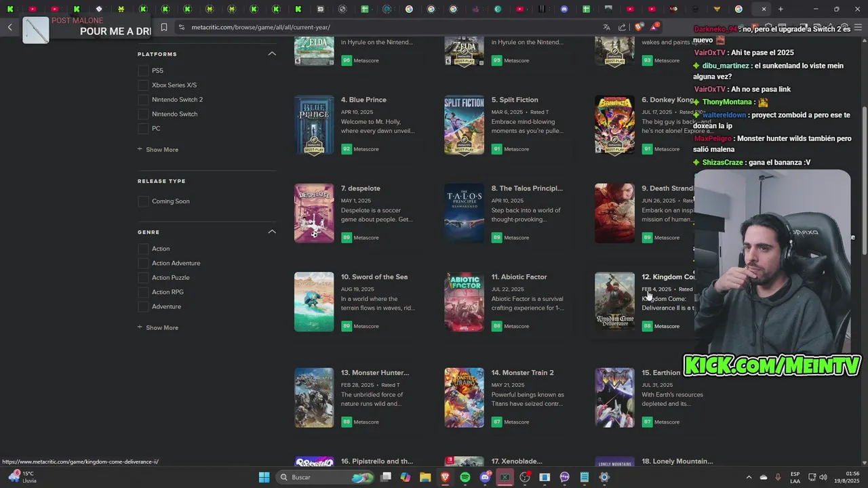The width and height of the screenshot is (868, 488).
Task: Check the Action Puzzle genre
Action: [x=143, y=278]
